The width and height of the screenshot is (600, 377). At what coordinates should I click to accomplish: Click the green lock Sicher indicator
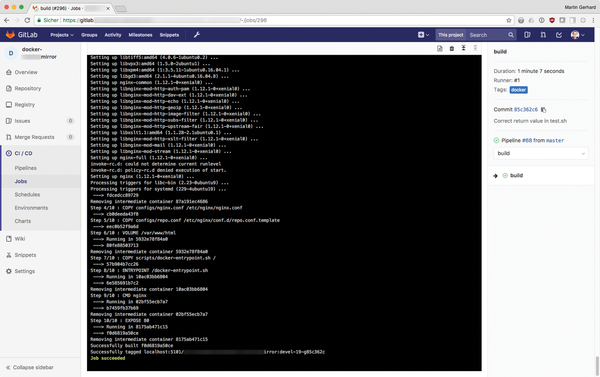click(48, 20)
